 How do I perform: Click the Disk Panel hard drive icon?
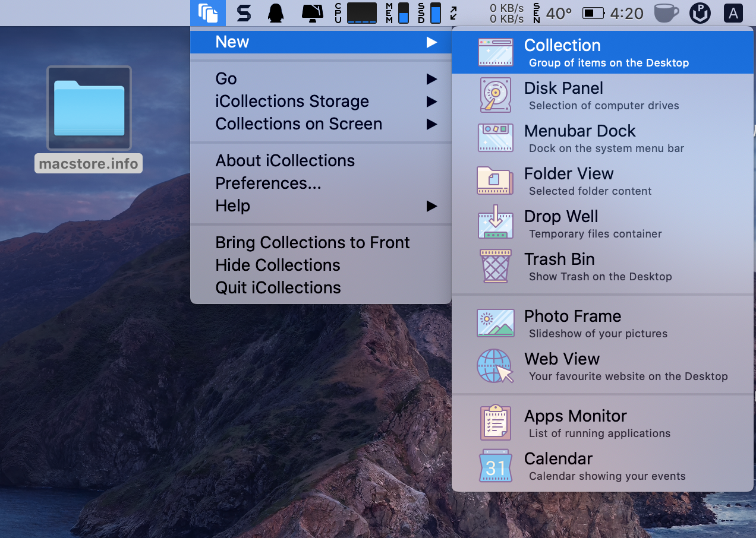pos(495,95)
